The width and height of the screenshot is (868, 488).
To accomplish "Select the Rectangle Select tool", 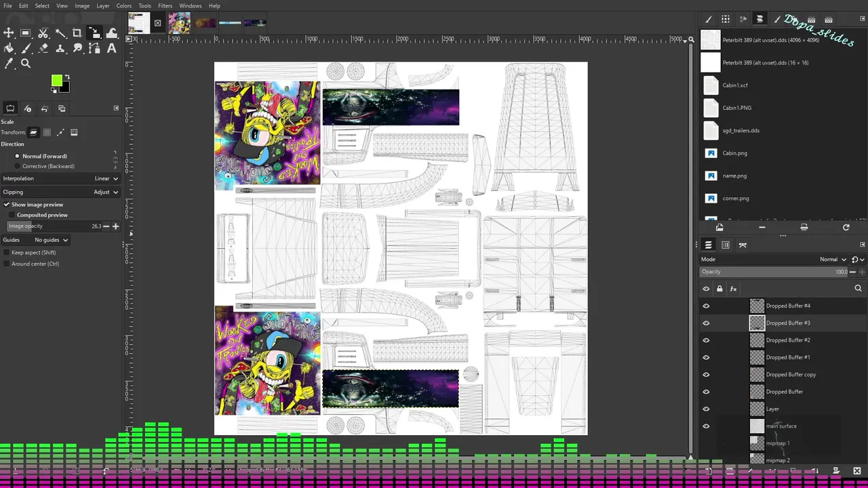I will pyautogui.click(x=26, y=33).
